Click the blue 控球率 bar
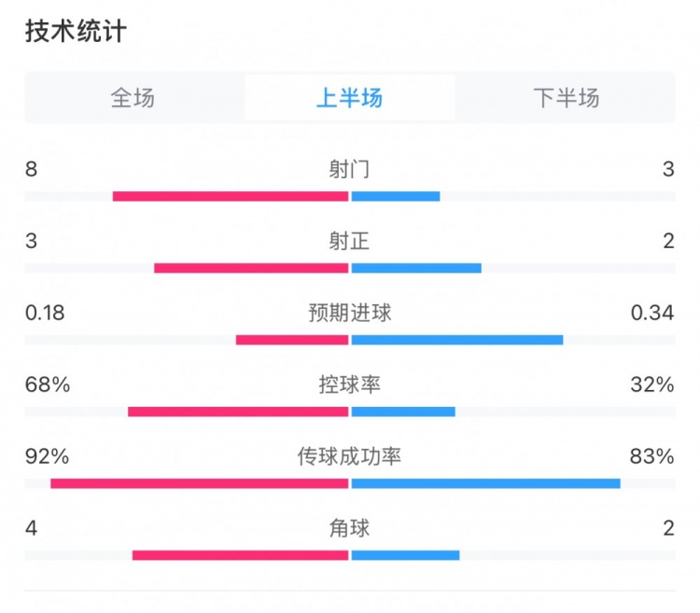The width and height of the screenshot is (700, 613). tap(403, 411)
